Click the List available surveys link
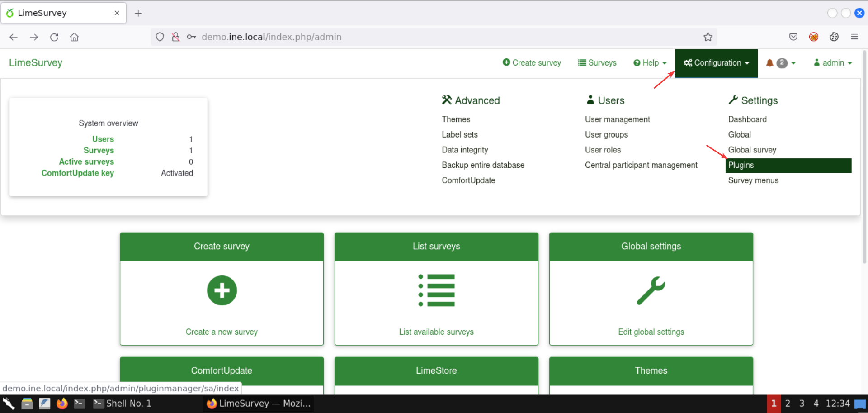Screen dimensions: 868x413 (436, 332)
